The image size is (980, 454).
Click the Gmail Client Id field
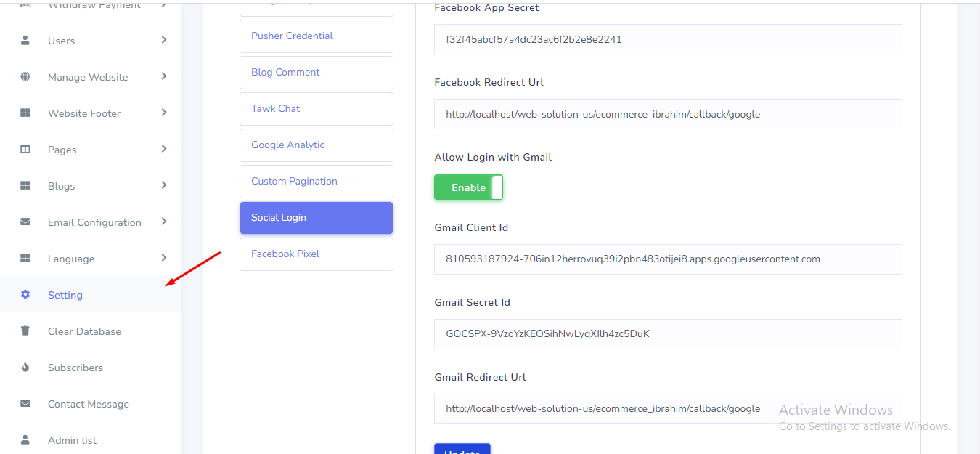[667, 259]
